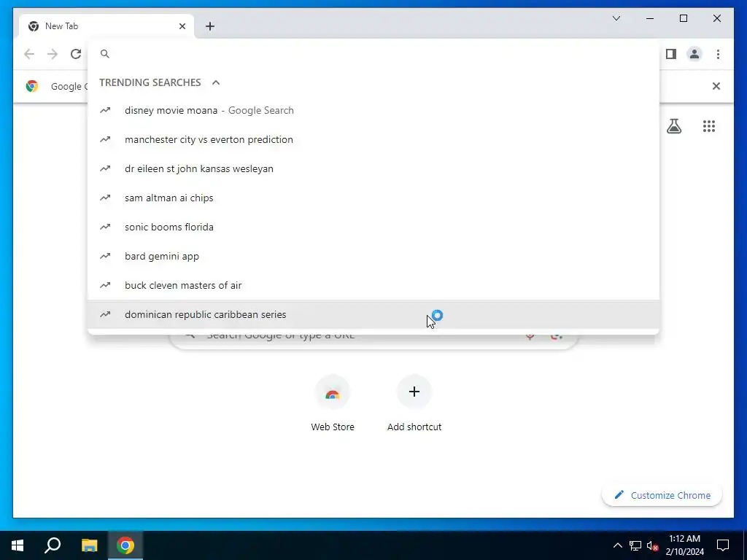Choose 'dr eileen st john kansas wesleyan'

[x=373, y=168]
